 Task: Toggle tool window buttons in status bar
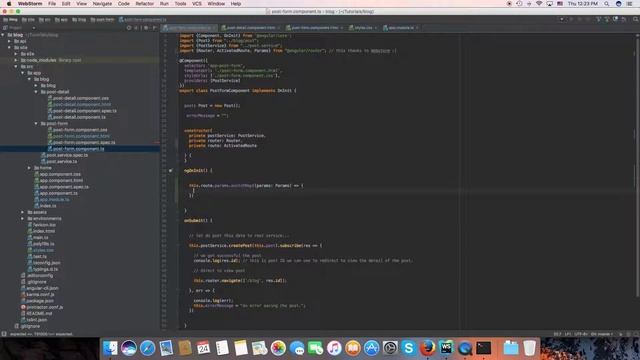pos(4,334)
